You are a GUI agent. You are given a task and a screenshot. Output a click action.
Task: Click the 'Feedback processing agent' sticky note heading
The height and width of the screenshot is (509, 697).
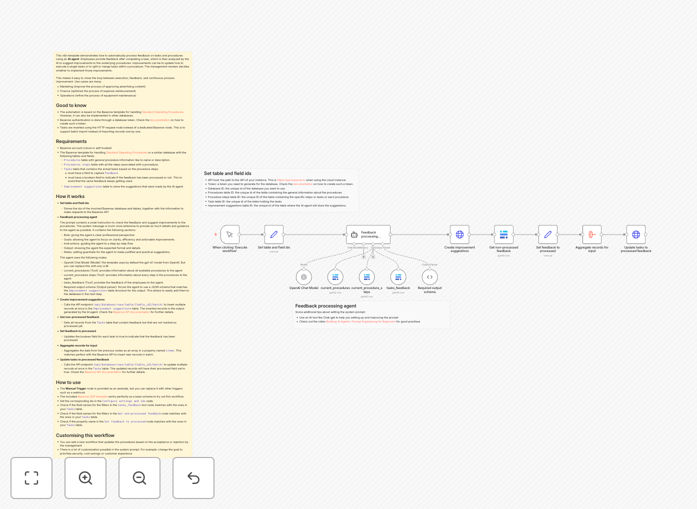point(325,306)
